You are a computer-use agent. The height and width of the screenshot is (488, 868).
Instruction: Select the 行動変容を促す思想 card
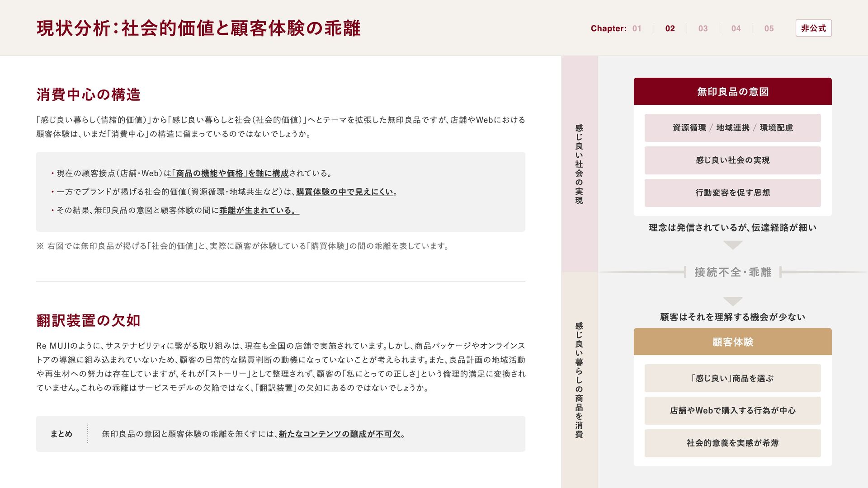(x=732, y=193)
